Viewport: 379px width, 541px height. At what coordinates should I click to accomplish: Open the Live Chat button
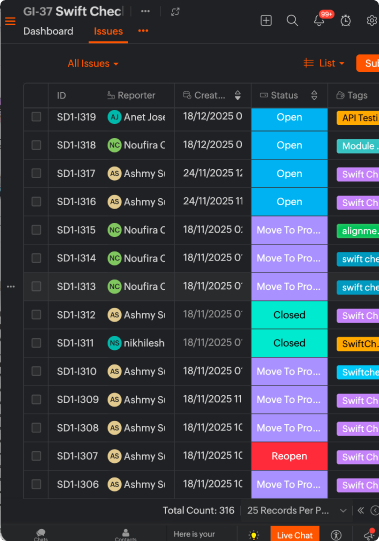point(295,534)
